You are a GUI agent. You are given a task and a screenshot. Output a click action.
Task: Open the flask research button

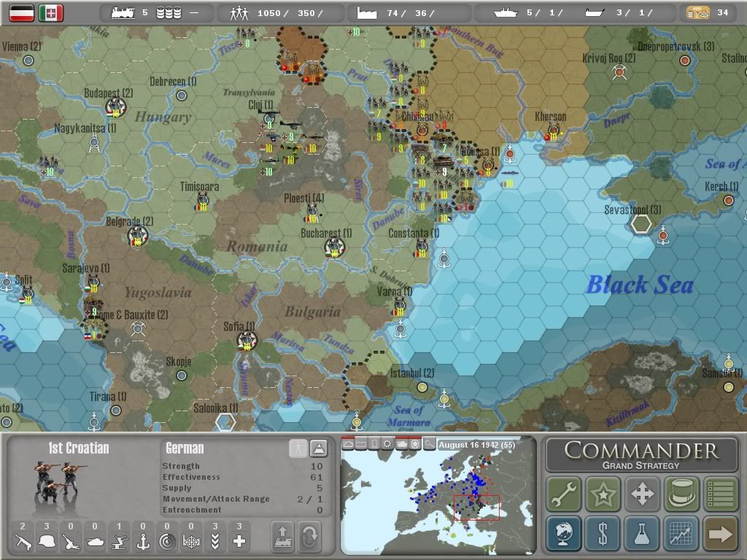coord(642,533)
